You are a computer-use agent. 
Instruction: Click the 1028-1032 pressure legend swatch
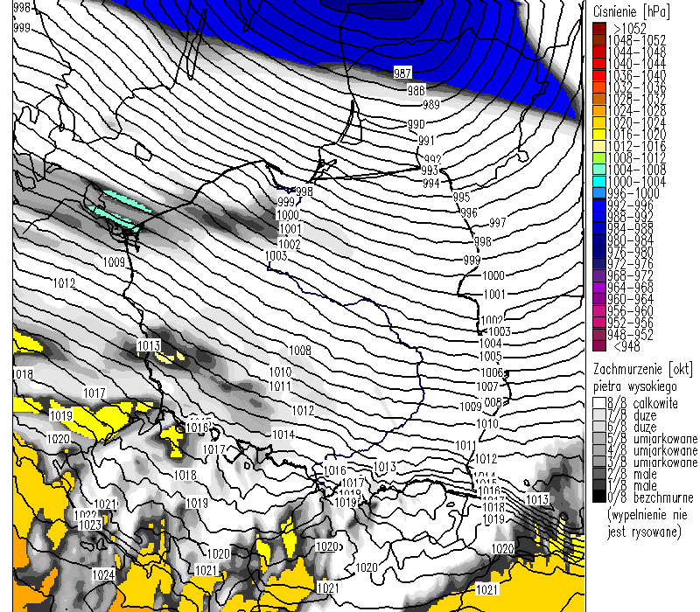599,99
